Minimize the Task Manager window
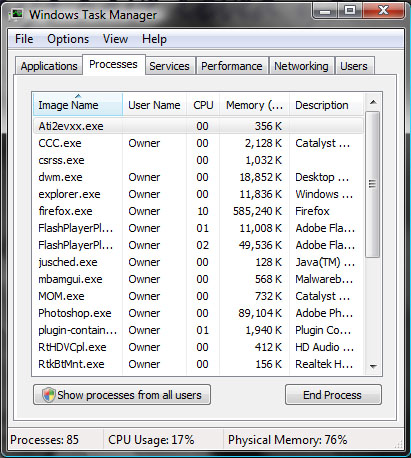This screenshot has height=458, width=411. [325, 11]
